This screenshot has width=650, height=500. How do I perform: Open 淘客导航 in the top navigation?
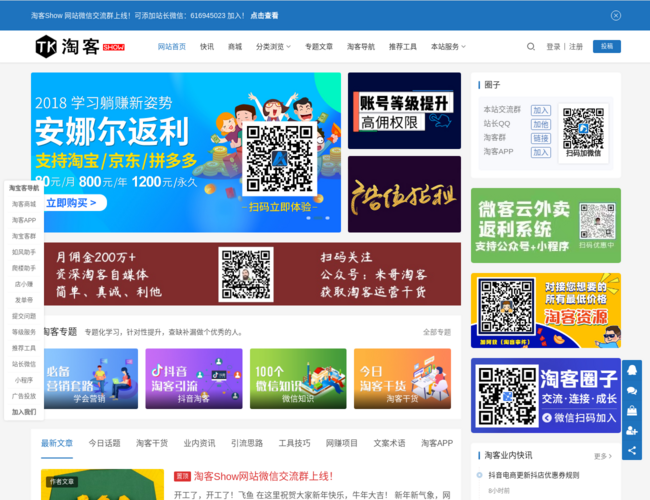pos(361,46)
